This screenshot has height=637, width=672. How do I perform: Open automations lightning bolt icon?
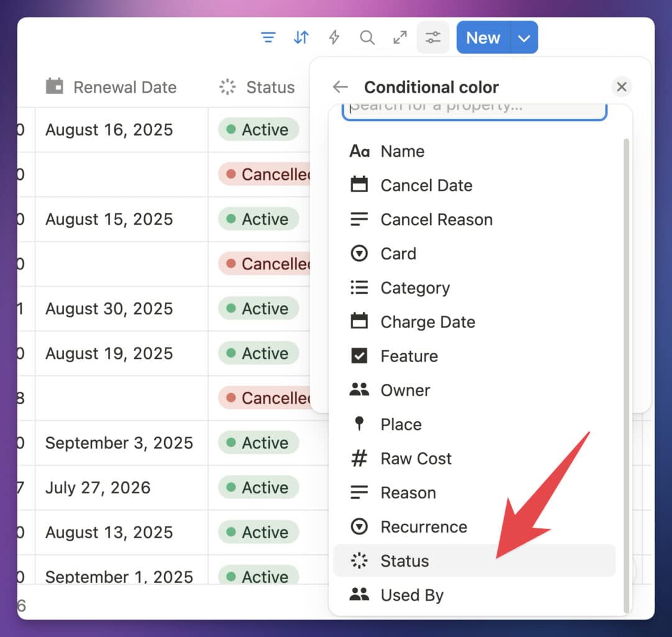tap(334, 38)
